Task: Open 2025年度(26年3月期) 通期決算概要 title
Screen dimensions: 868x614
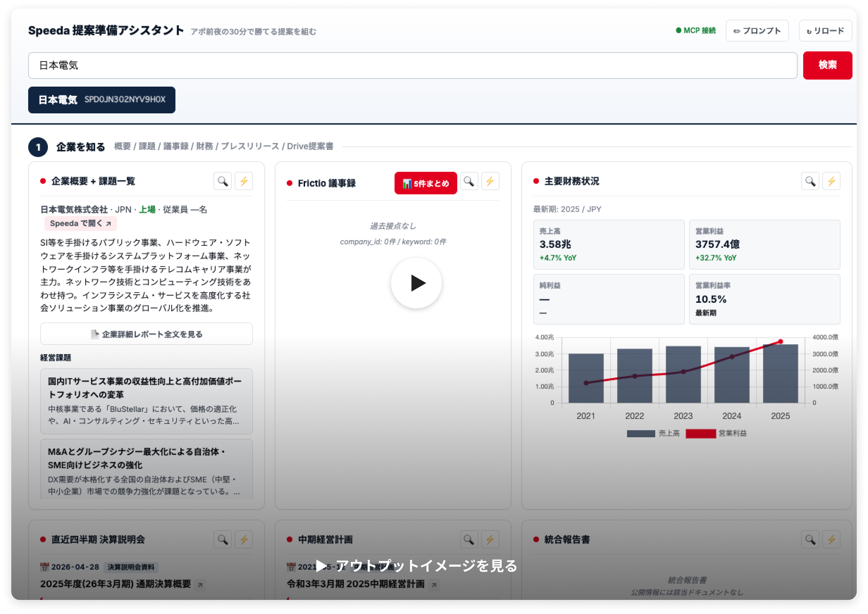Action: click(x=115, y=584)
